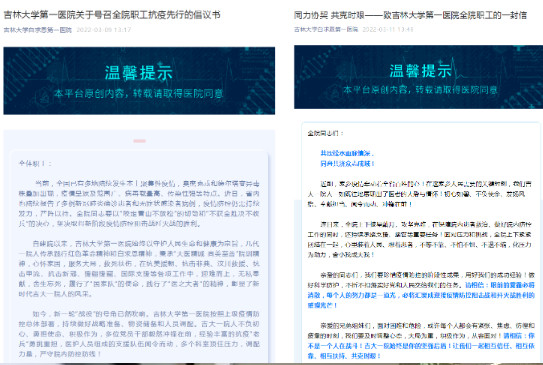The image size is (543, 365).
Task: Click the right 温馨提示 banner image
Action: point(418,77)
